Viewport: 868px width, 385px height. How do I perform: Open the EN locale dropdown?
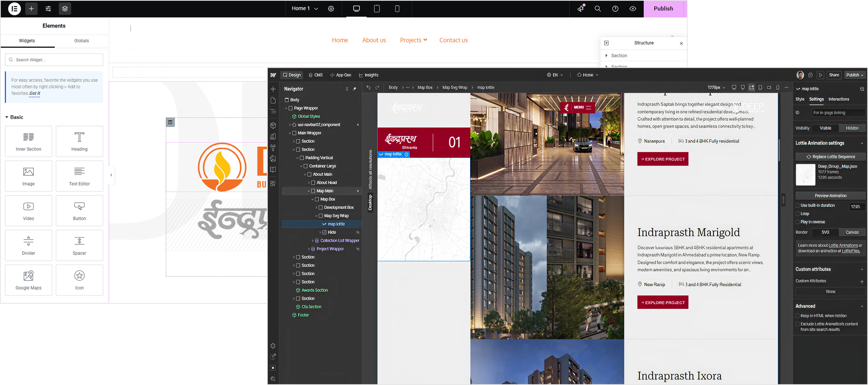click(x=555, y=75)
